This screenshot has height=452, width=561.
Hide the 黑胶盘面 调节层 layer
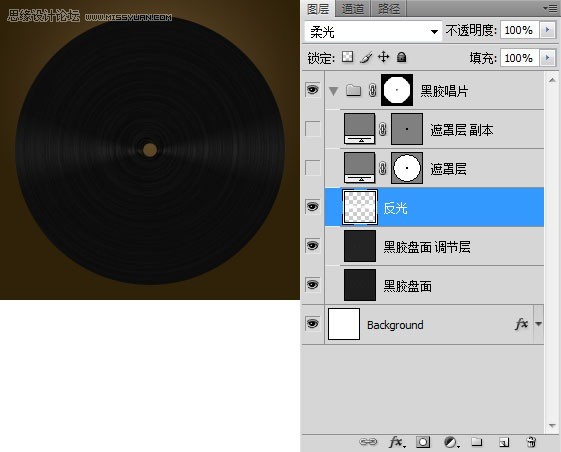click(x=312, y=246)
